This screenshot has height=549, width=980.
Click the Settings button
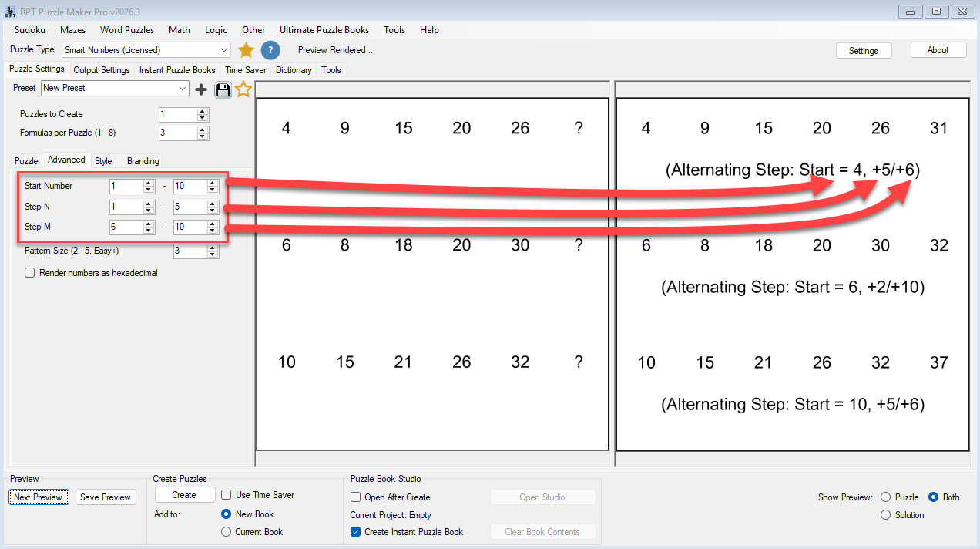pyautogui.click(x=864, y=50)
